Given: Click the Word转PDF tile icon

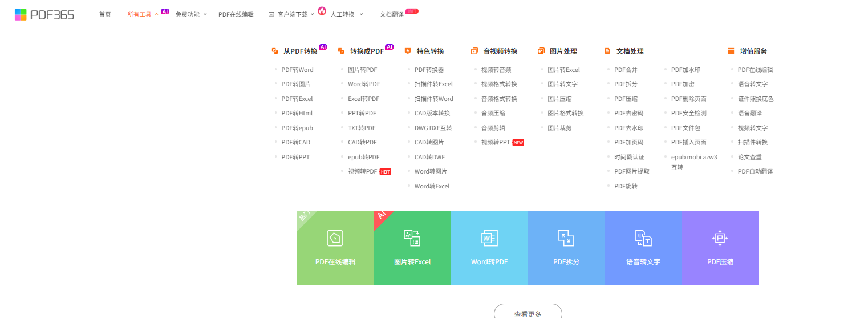Looking at the screenshot, I should 489,238.
